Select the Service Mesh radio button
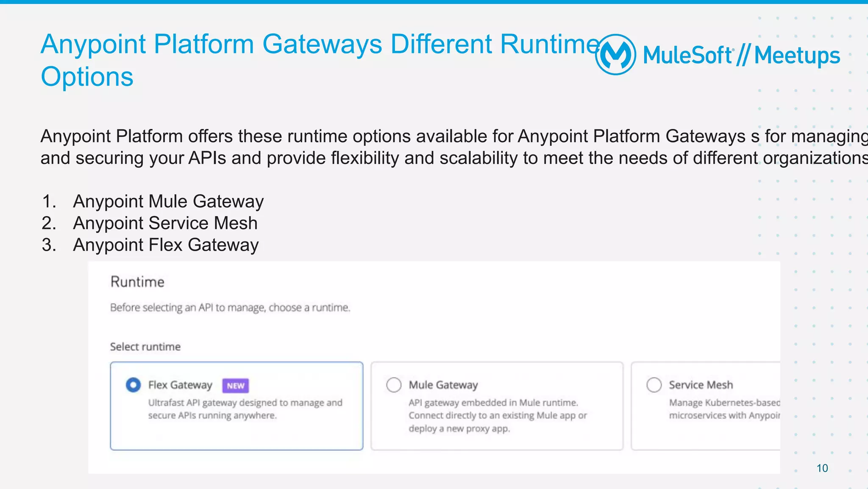 654,385
